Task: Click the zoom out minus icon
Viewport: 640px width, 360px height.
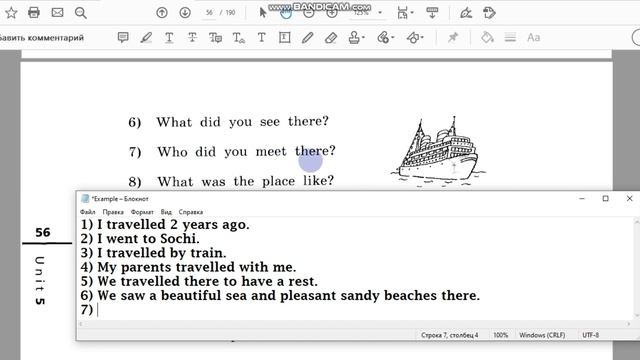Action: [309, 13]
